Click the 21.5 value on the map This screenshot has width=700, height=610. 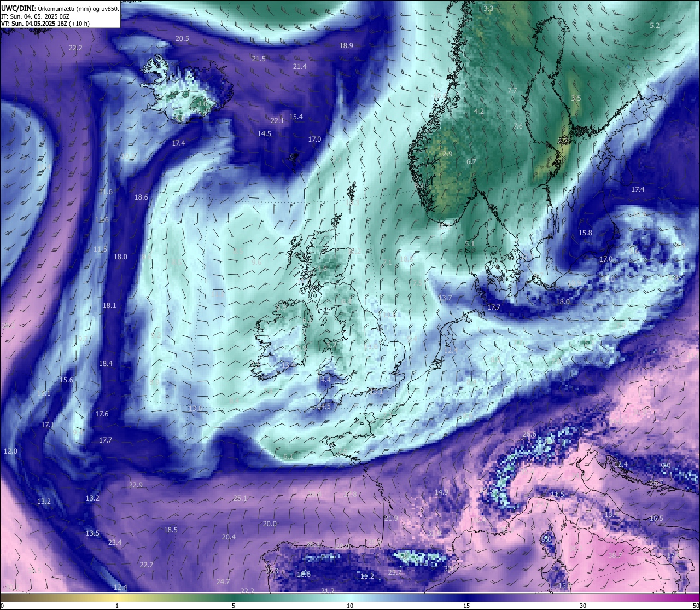[x=259, y=59]
